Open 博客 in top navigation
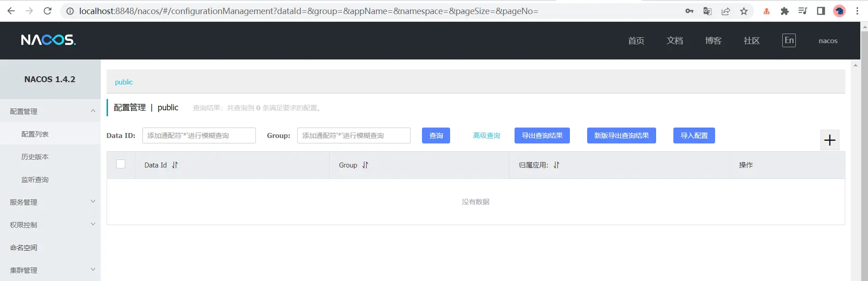Image resolution: width=868 pixels, height=281 pixels. coord(713,41)
